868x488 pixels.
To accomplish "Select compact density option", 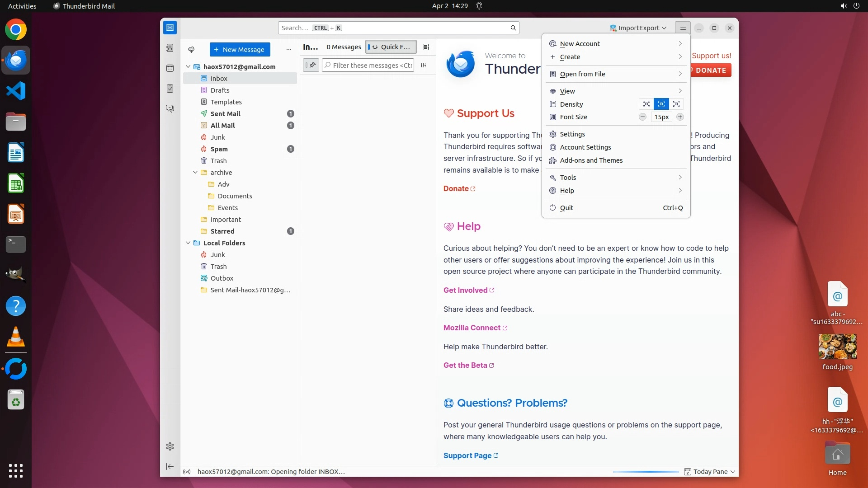I will pyautogui.click(x=646, y=104).
